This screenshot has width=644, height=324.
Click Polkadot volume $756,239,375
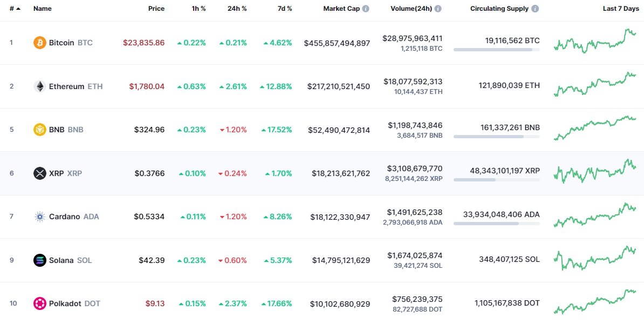pos(417,299)
